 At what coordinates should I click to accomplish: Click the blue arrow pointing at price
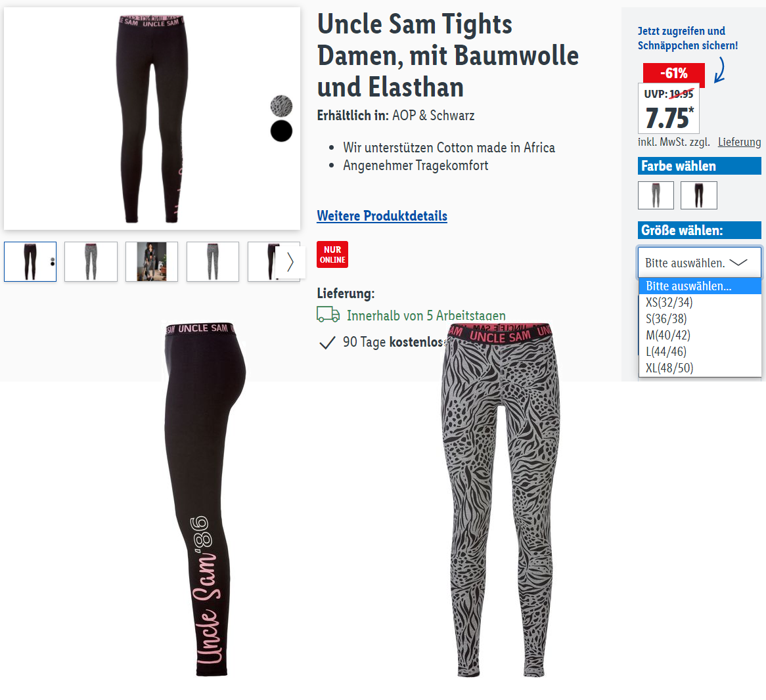point(719,70)
